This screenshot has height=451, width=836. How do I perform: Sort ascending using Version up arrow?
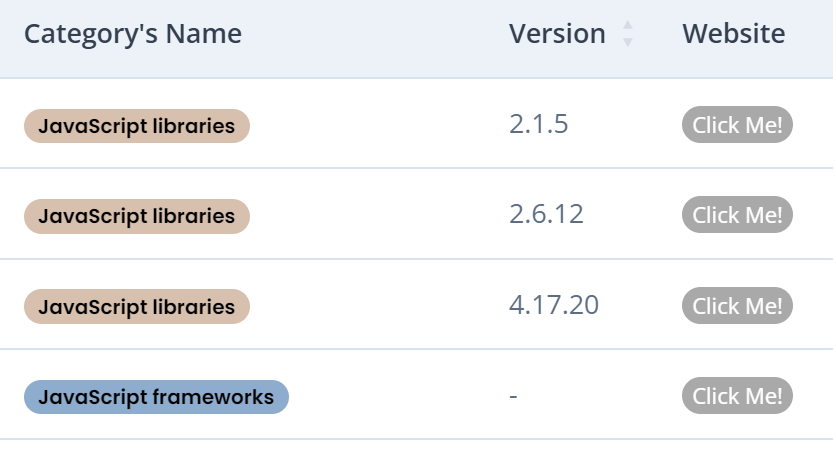pyautogui.click(x=628, y=25)
